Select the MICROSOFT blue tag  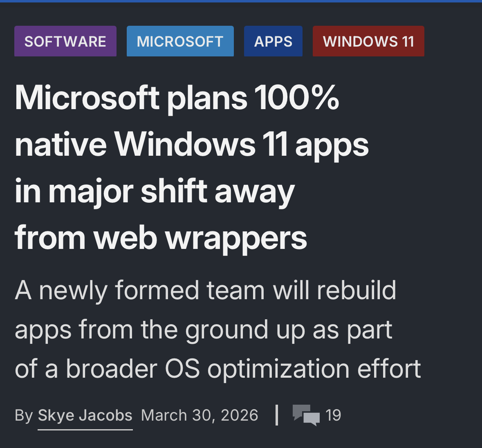point(180,41)
